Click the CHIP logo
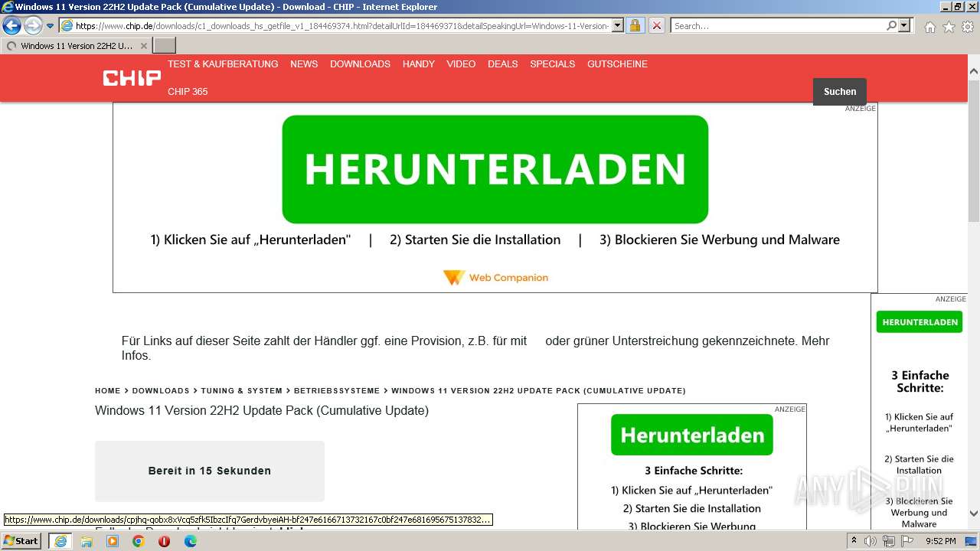This screenshot has height=551, width=980. [132, 77]
